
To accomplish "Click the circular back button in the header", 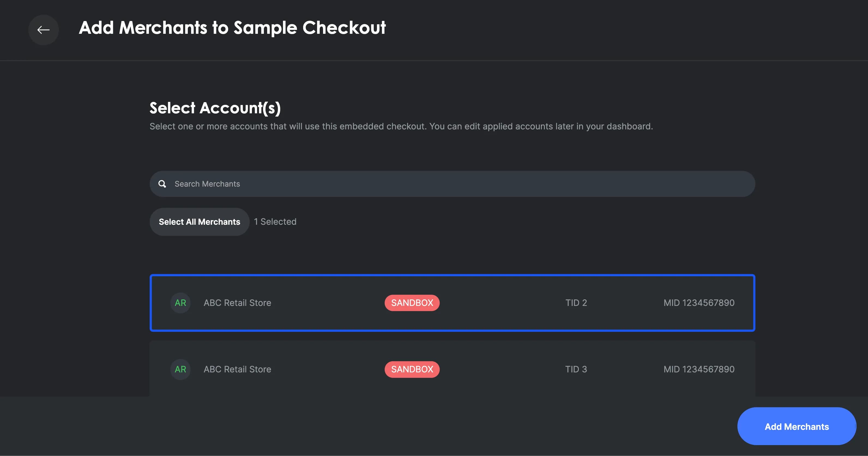I will pos(43,30).
